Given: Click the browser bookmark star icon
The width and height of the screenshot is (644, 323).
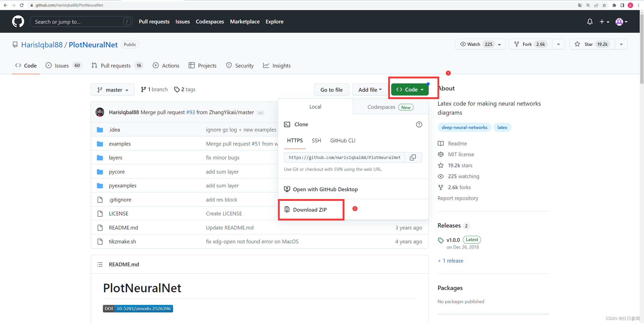Looking at the screenshot, I should click(x=604, y=5).
